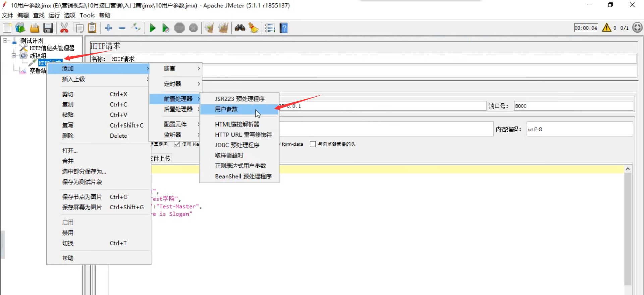Click the warning triangle log icon

coord(607,28)
